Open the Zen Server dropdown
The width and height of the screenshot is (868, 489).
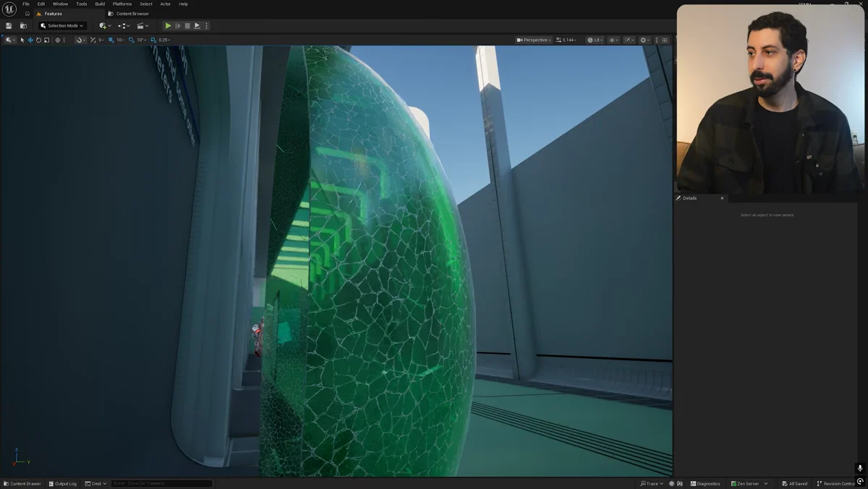coord(749,483)
